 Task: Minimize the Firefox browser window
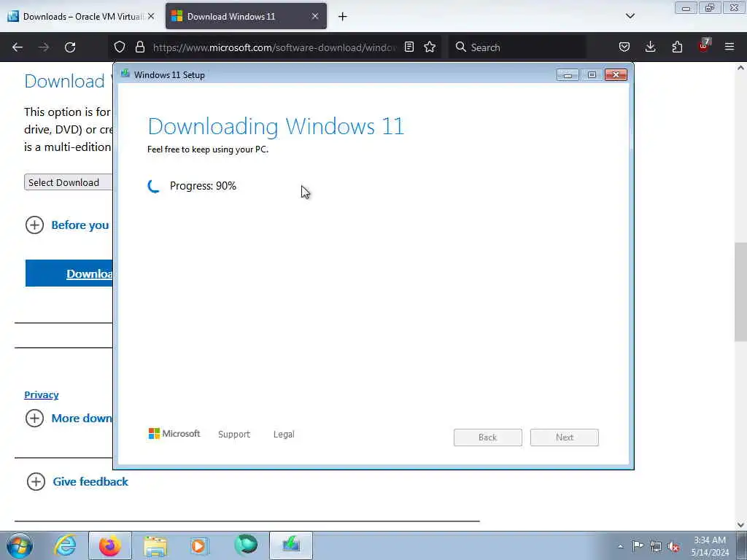click(x=686, y=8)
